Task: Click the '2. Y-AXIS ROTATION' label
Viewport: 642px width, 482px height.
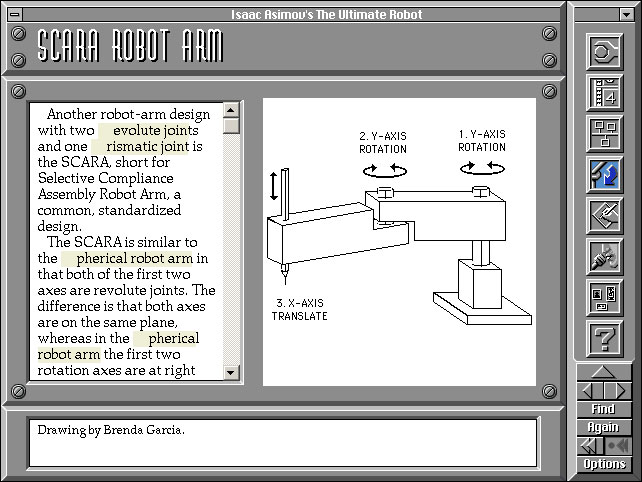Action: point(383,143)
